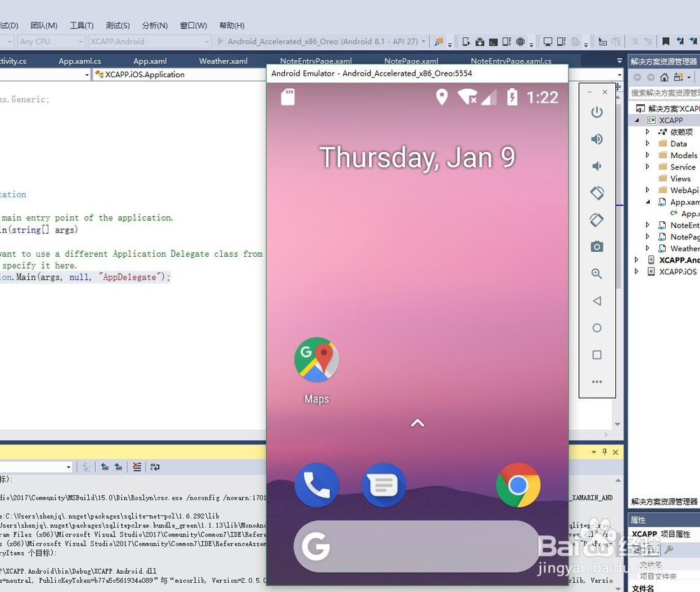Close the output panel
Viewport: 700px width, 592px height.
pos(615,452)
